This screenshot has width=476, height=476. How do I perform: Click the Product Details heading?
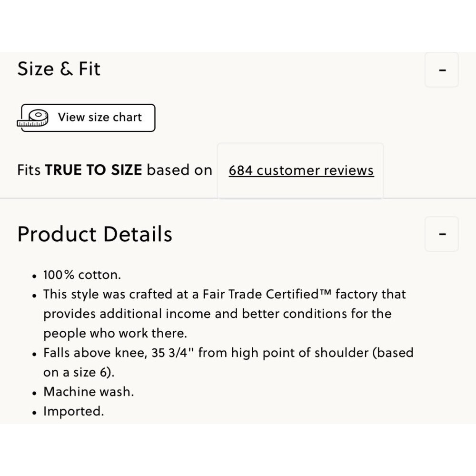(x=95, y=234)
